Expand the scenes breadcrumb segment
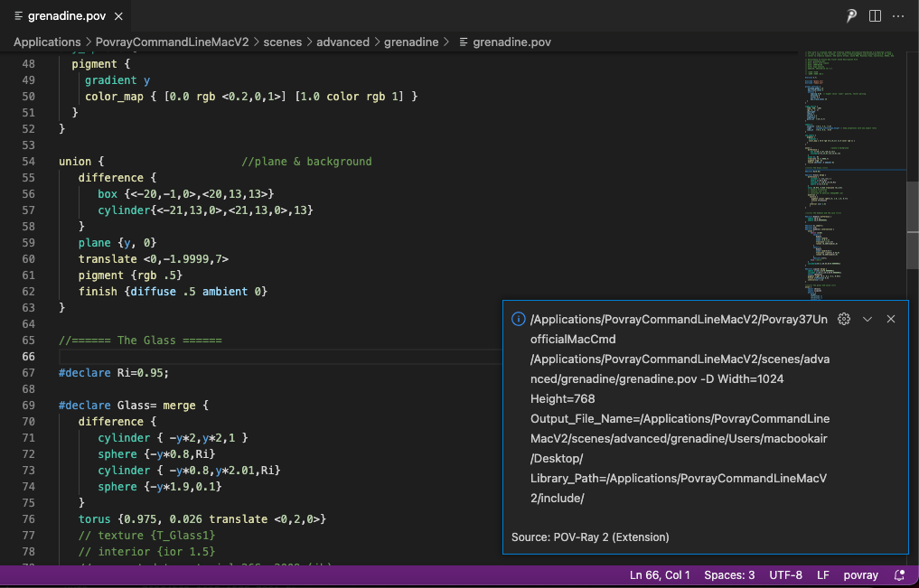Viewport: 919px width, 588px height. click(282, 42)
